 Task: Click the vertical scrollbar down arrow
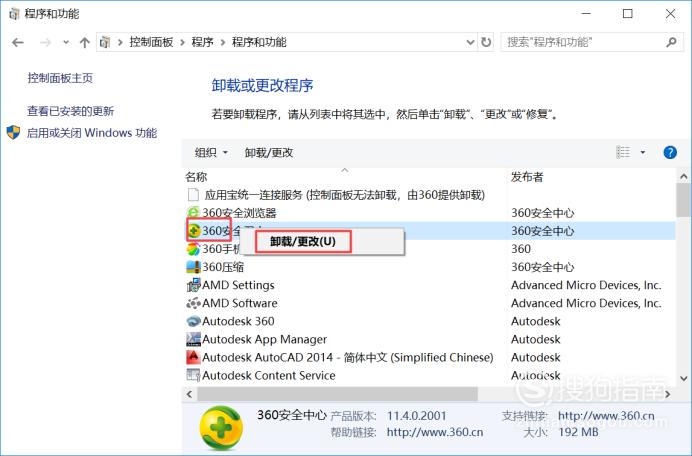point(684,378)
